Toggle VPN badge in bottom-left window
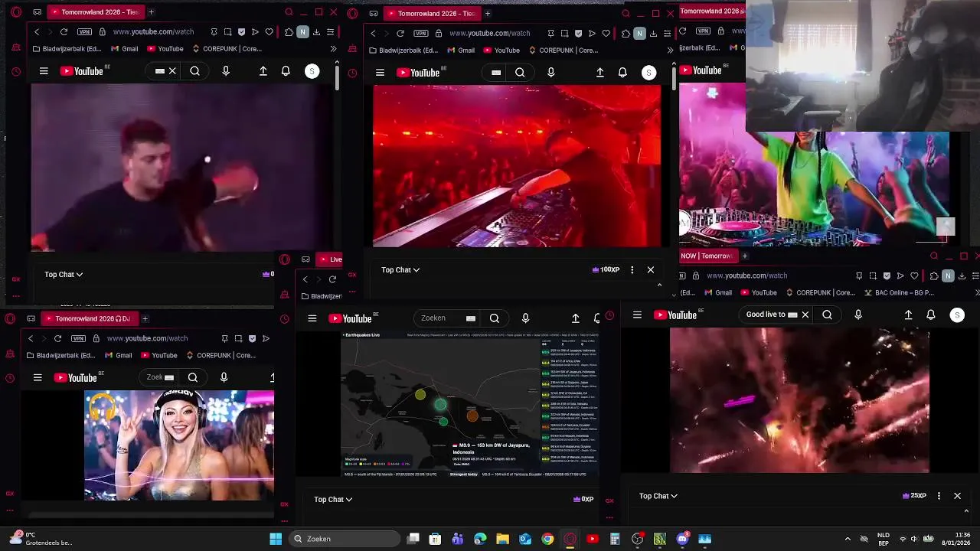 (x=78, y=338)
